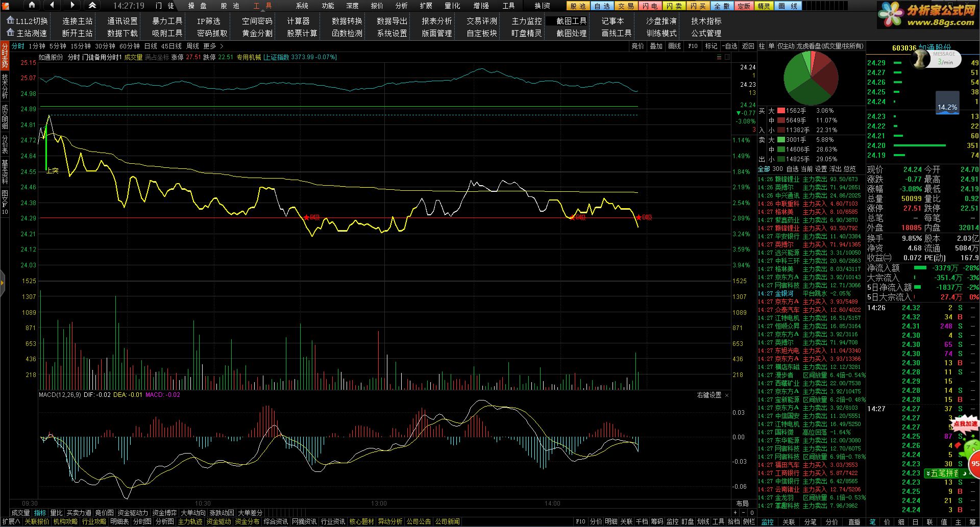Select the 日线 period tab
The image size is (980, 527).
pyautogui.click(x=151, y=46)
